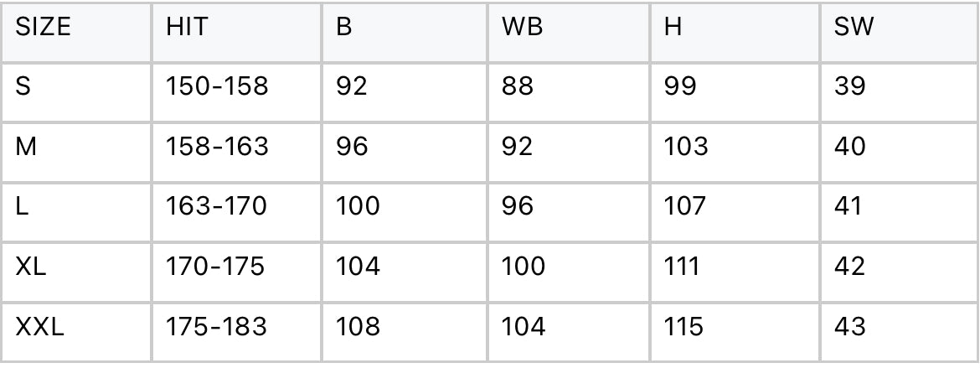Click the XXL size cell

pyautogui.click(x=39, y=326)
